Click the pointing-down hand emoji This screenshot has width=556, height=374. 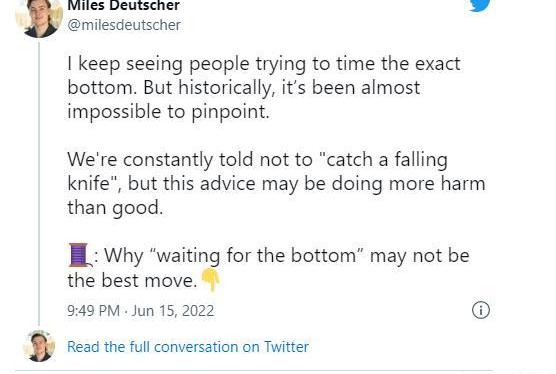pos(211,280)
